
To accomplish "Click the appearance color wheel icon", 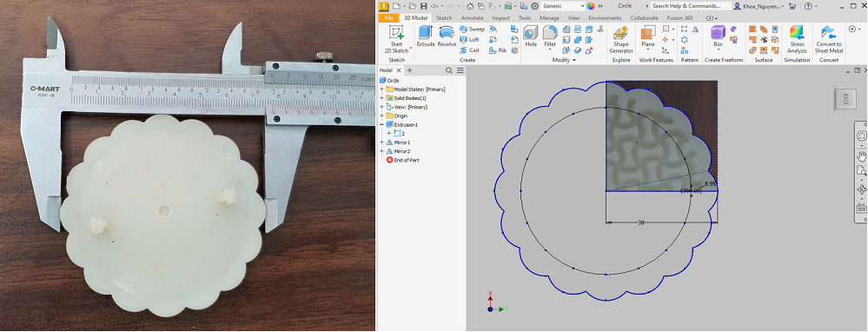I will coord(591,6).
